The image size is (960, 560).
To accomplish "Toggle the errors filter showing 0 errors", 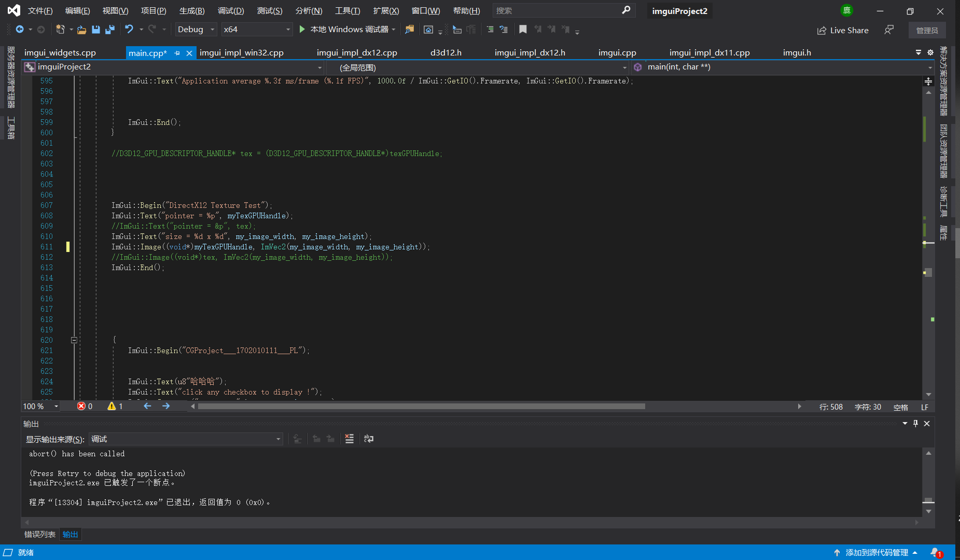I will (85, 406).
